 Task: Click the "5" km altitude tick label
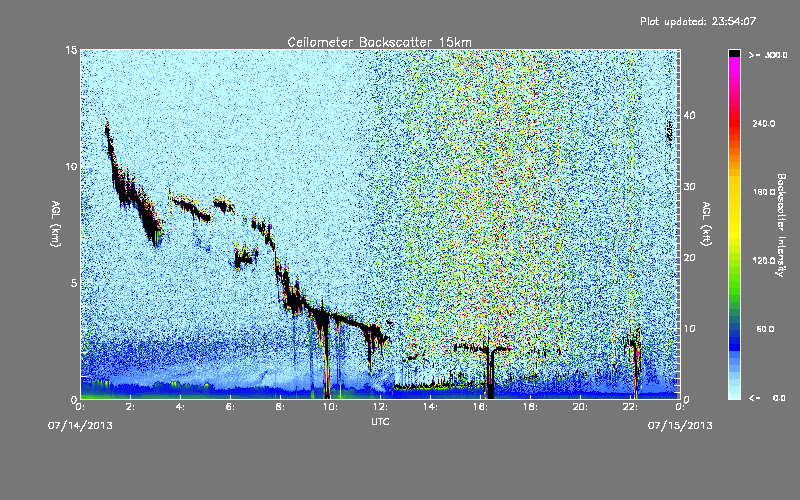74,283
